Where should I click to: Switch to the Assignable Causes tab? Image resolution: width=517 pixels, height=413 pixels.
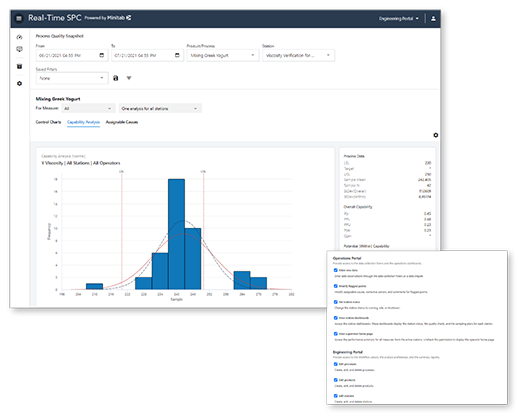122,122
